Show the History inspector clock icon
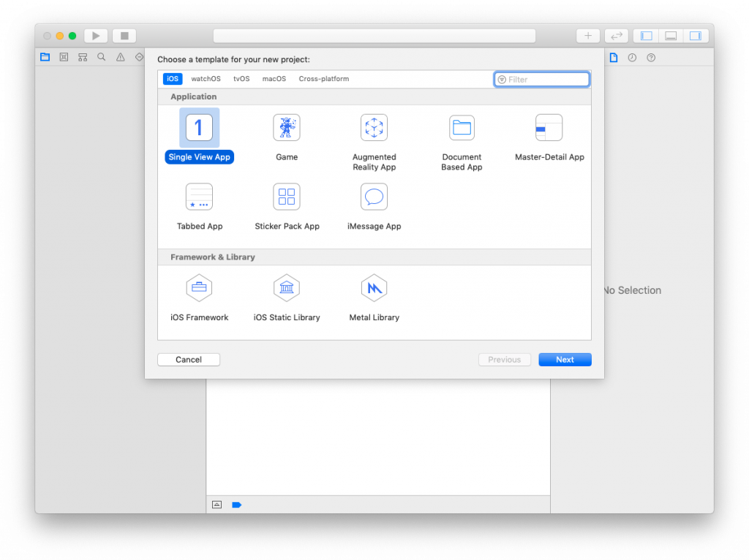This screenshot has height=560, width=749. tap(632, 57)
